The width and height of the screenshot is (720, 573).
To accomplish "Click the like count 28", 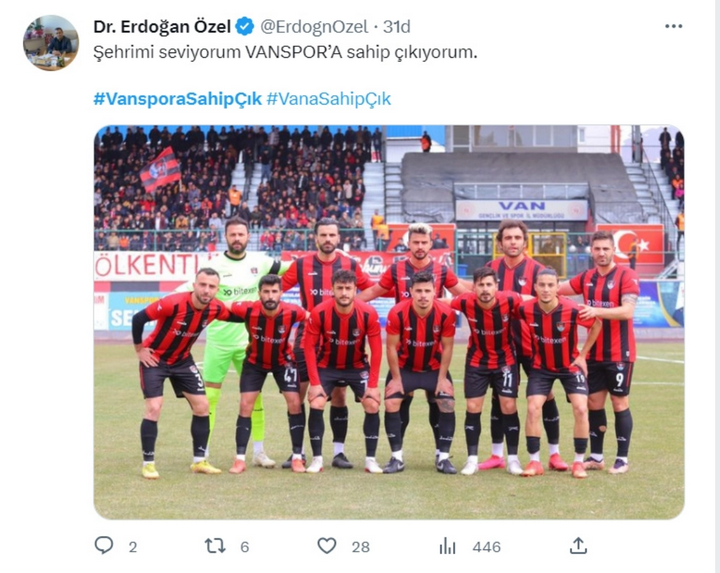I will click(x=360, y=547).
